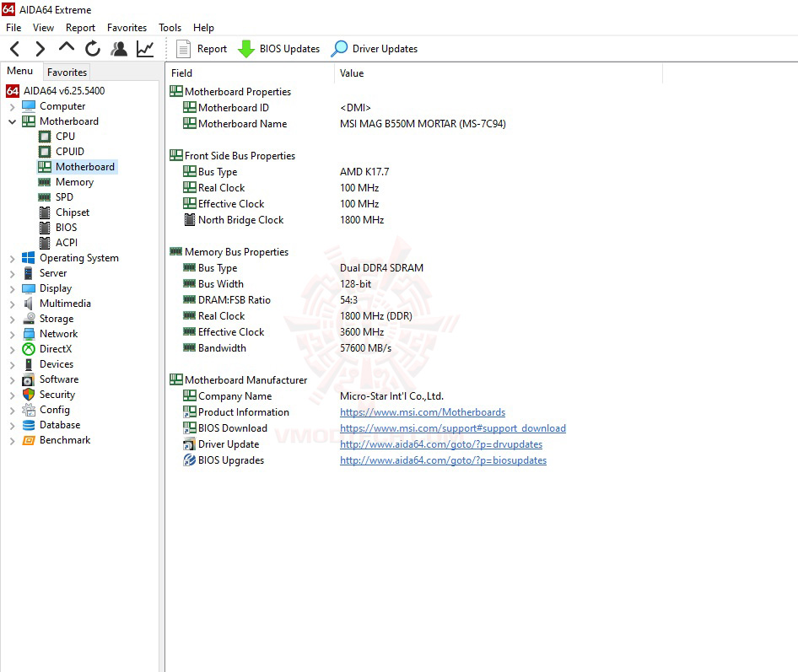The height and width of the screenshot is (672, 798).
Task: Select CPU icon in tree
Action: (45, 137)
